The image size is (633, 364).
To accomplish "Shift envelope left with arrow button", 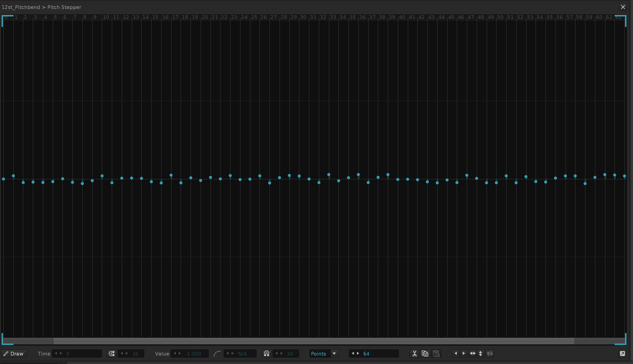I will pyautogui.click(x=456, y=354).
